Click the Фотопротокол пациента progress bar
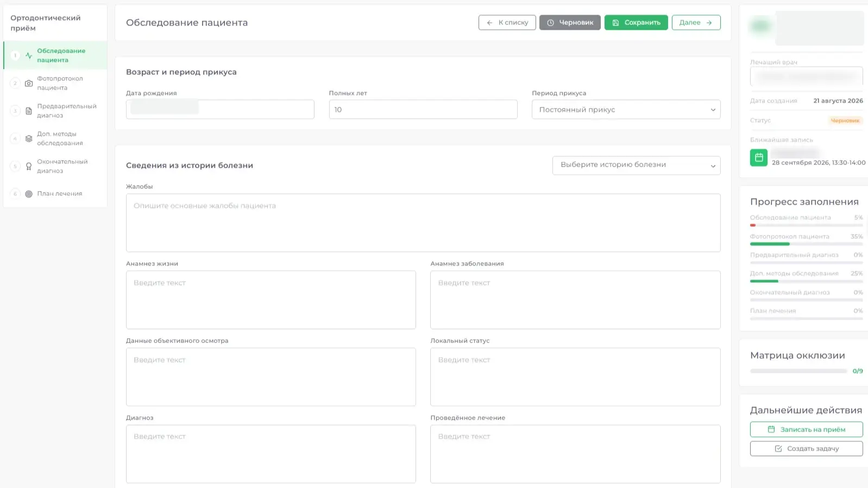The image size is (868, 488). pos(806,244)
